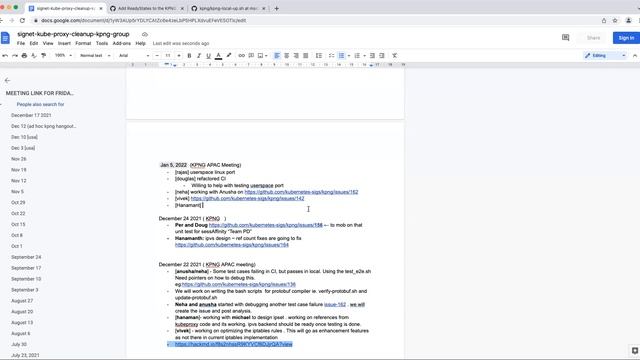
Task: Close the document outline with back arrow
Action: [7, 80]
